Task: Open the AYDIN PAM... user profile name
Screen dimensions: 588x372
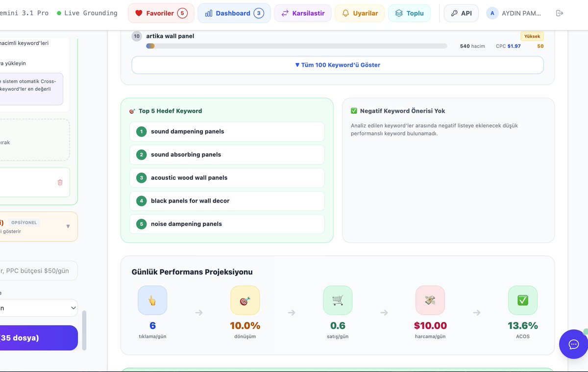Action: tap(521, 13)
